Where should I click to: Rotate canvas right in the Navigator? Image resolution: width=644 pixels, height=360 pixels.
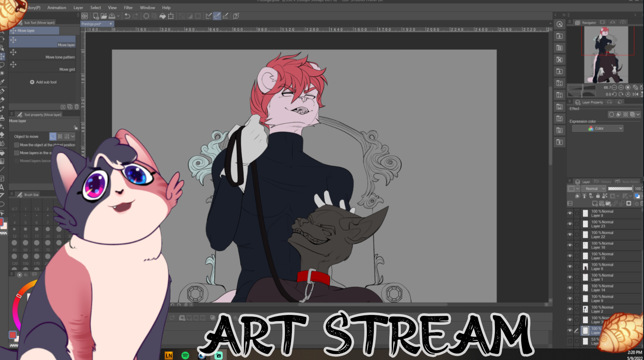click(x=621, y=94)
